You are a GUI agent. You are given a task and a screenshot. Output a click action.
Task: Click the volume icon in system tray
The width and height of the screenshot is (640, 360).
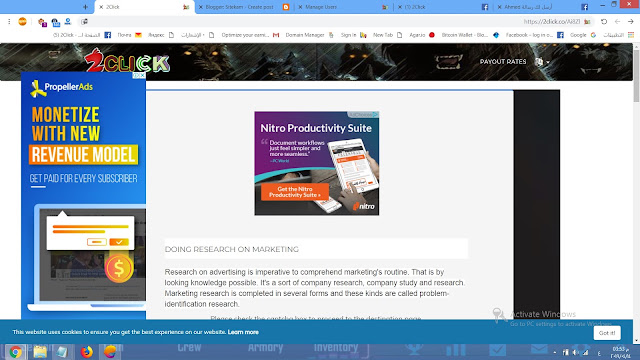575,352
